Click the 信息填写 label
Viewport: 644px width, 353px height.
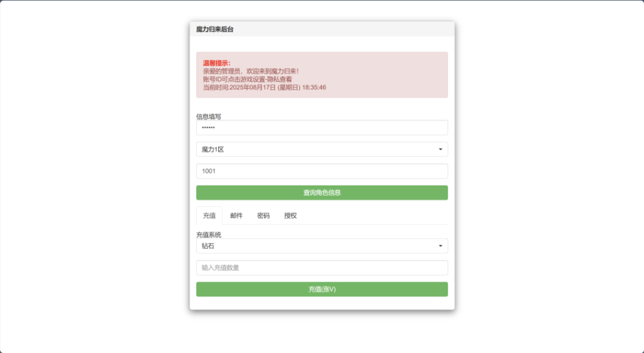coord(209,116)
